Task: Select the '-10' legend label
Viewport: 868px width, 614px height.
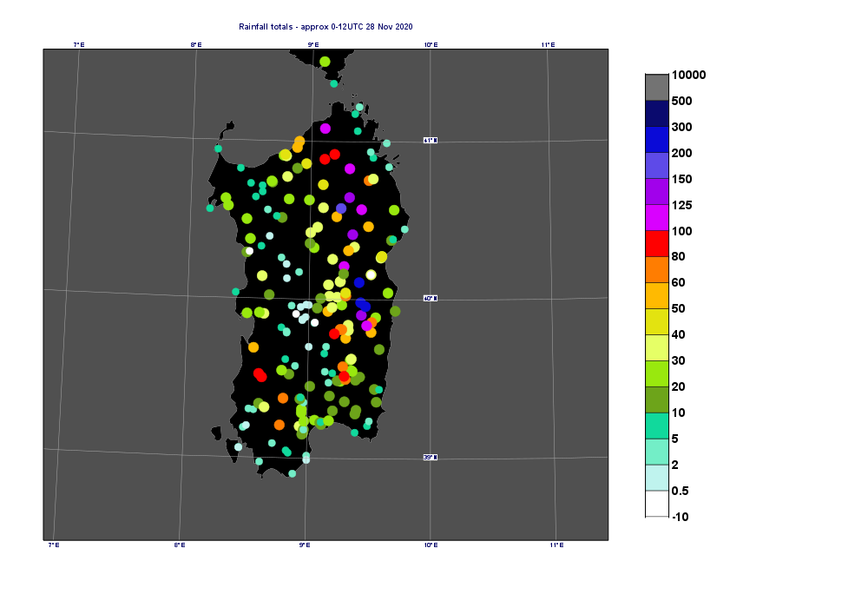Action: click(681, 517)
